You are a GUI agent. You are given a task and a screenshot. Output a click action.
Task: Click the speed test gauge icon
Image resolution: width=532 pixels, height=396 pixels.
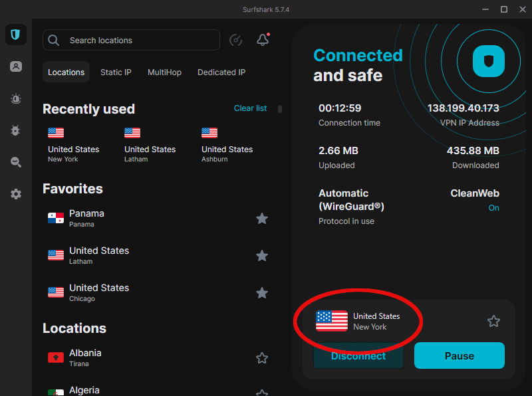235,40
